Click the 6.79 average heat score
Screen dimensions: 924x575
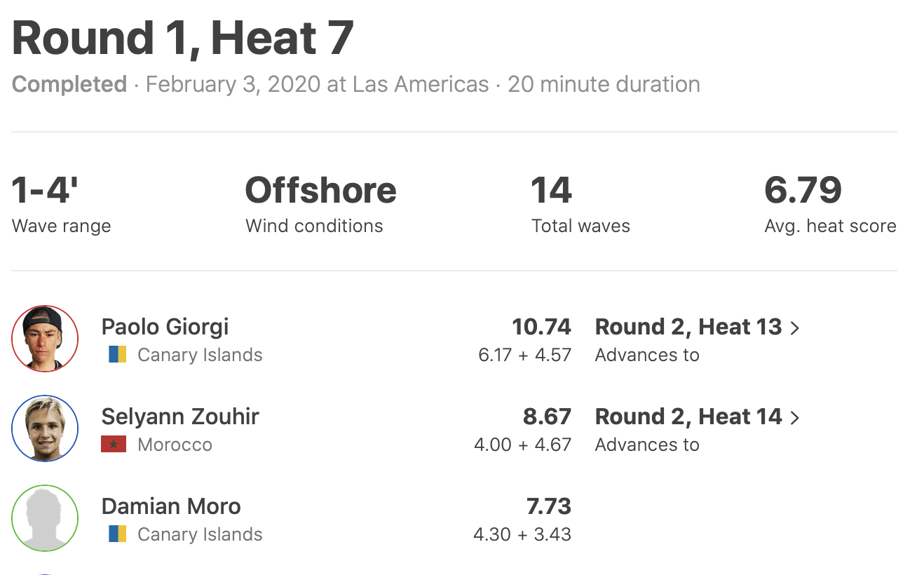[x=803, y=191]
